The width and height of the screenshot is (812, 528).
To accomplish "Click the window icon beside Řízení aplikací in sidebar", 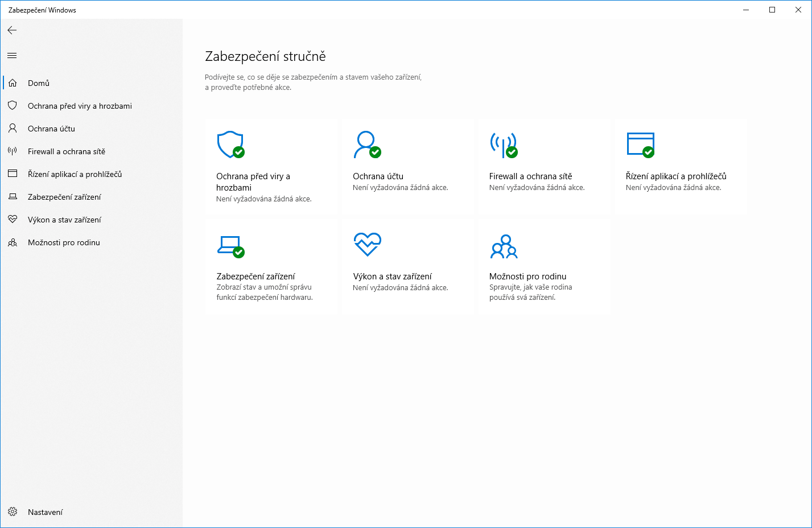I will (13, 174).
